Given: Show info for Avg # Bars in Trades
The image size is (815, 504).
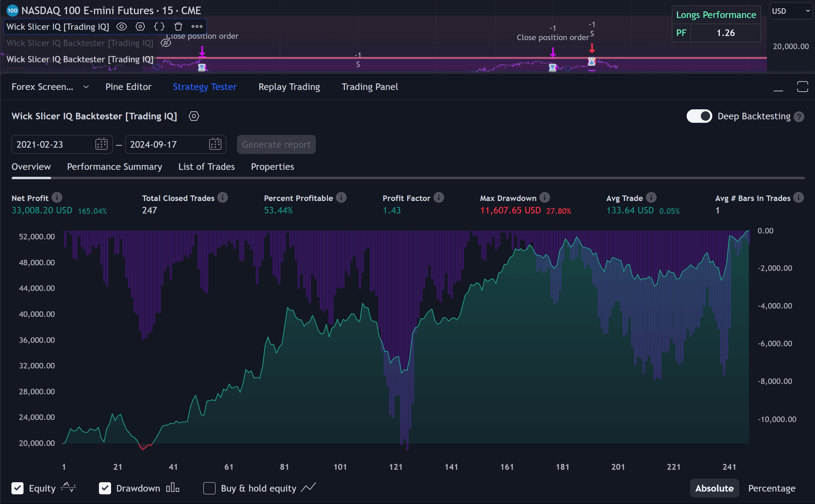Looking at the screenshot, I should pos(798,198).
